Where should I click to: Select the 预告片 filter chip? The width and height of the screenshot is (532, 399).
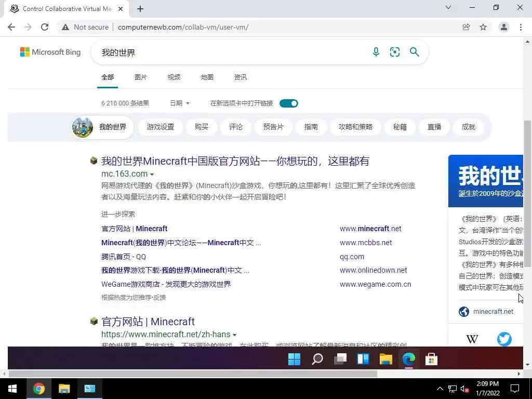pyautogui.click(x=273, y=127)
